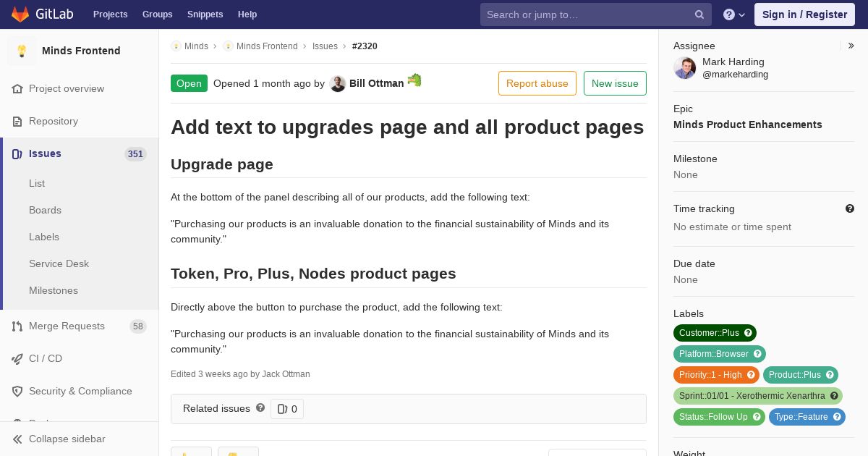
Task: Click Platform::Browser label
Action: point(714,354)
